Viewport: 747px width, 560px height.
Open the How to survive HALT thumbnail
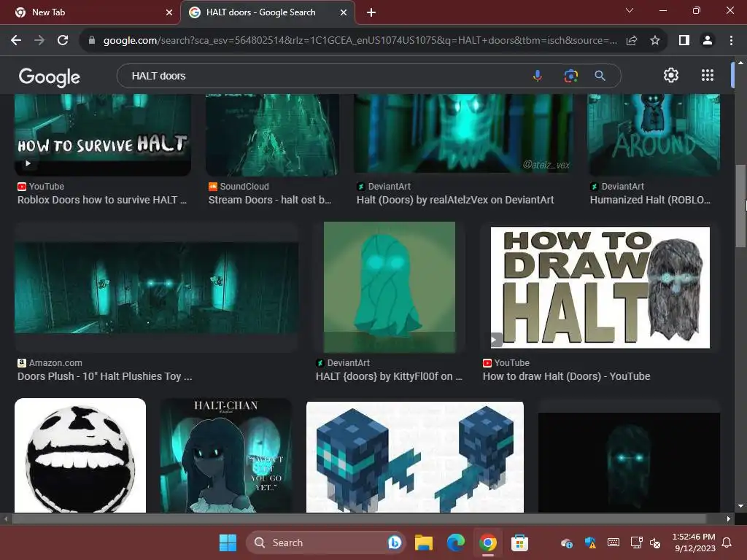pos(102,134)
